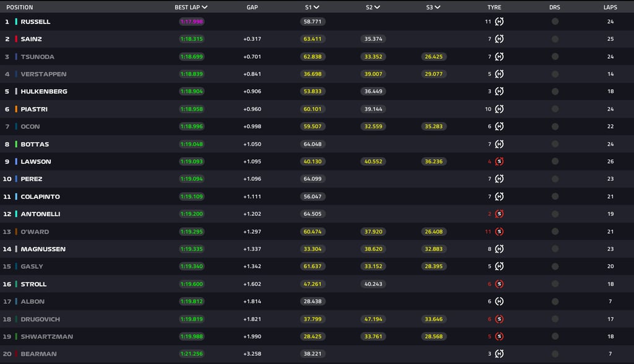Click Albon's 28.438 S1 time

click(313, 301)
